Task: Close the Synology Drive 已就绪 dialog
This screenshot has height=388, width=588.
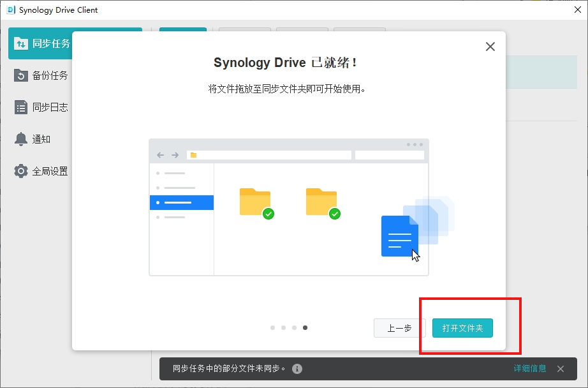Action: point(490,47)
